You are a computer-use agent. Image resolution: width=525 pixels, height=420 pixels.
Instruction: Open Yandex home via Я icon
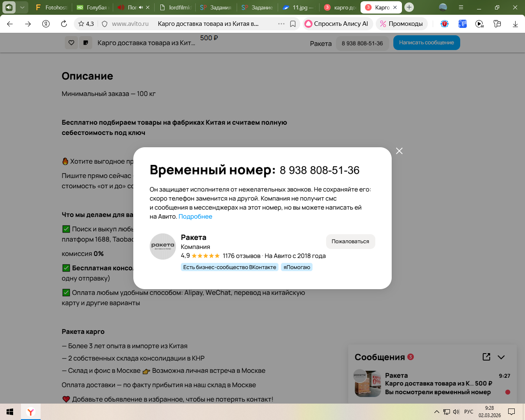click(46, 24)
